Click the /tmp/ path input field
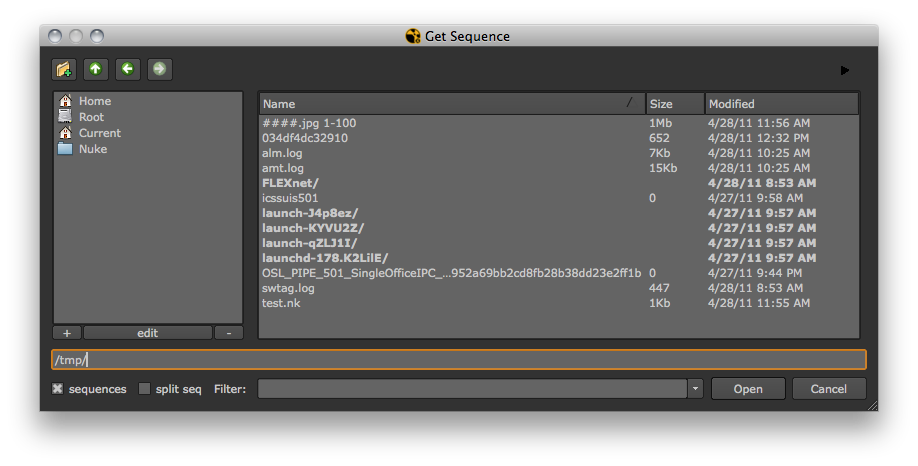This screenshot has width=918, height=466. [x=459, y=360]
